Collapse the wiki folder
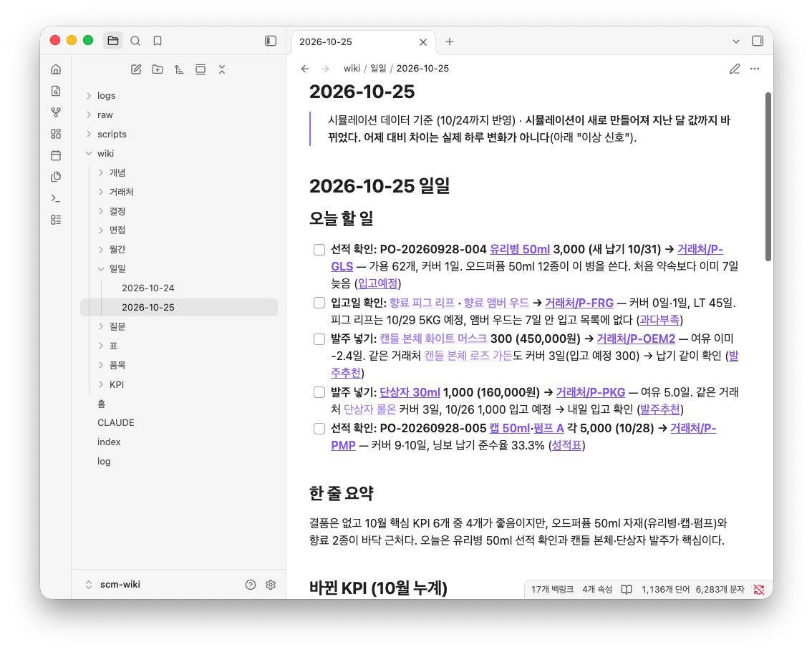Viewport: 812px width, 652px height. pyautogui.click(x=179, y=154)
